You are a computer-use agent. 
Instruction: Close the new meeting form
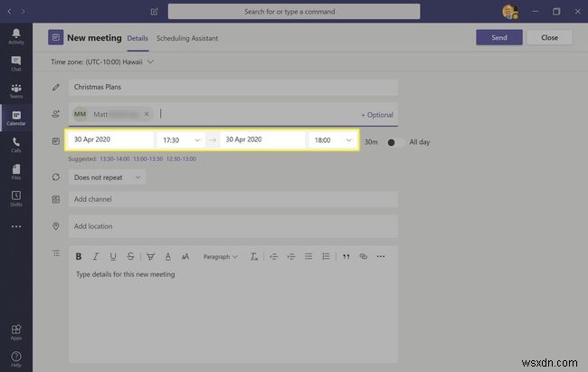[549, 37]
